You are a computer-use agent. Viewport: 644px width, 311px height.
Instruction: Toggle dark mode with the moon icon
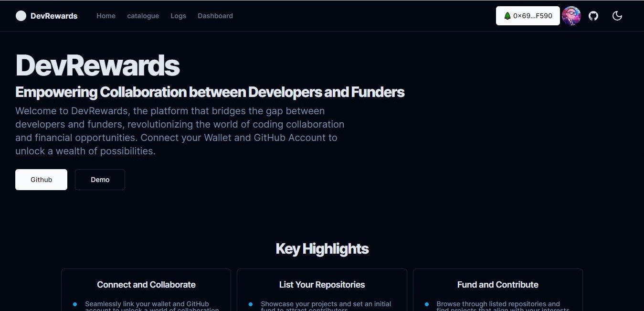(x=617, y=16)
